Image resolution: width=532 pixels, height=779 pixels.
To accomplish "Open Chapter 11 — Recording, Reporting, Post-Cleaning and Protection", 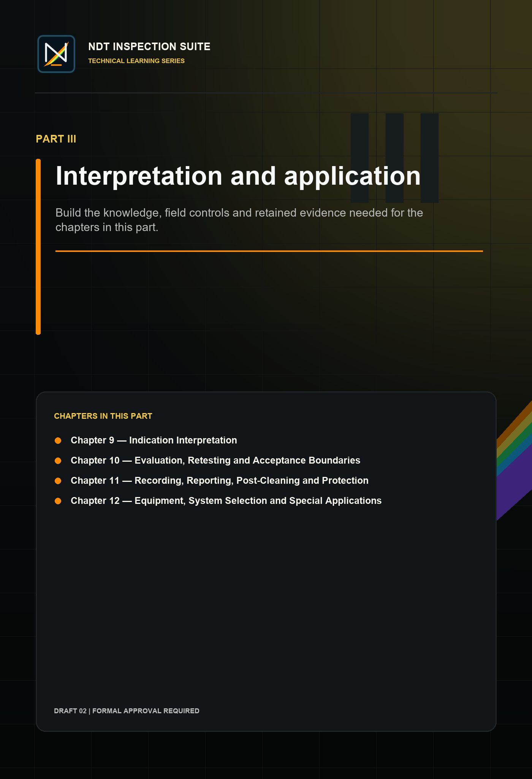I will (x=220, y=481).
